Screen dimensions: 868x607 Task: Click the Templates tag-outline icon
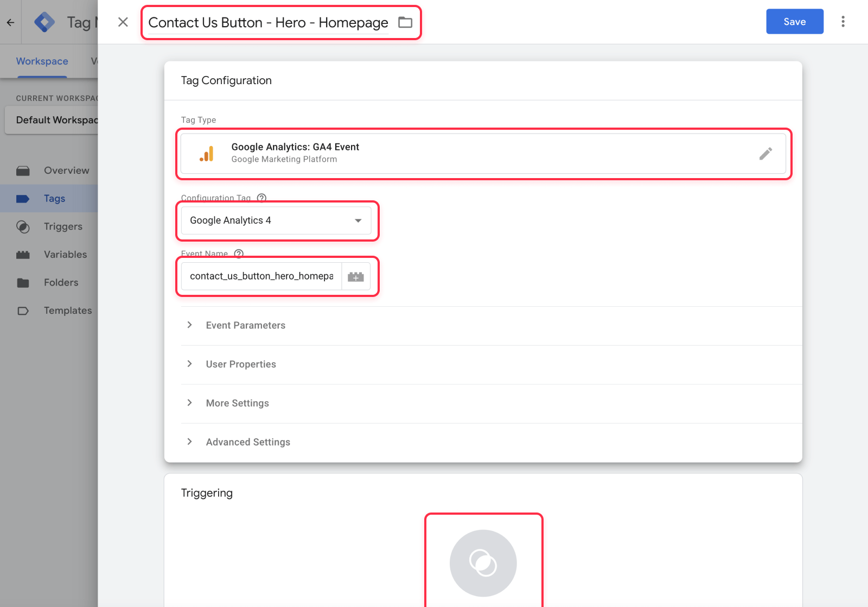pyautogui.click(x=23, y=311)
